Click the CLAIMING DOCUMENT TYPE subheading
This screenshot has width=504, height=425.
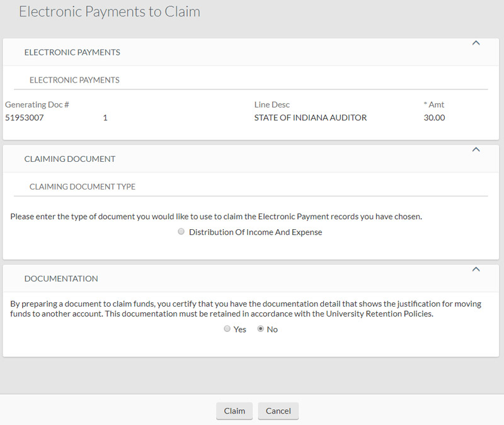(x=83, y=187)
